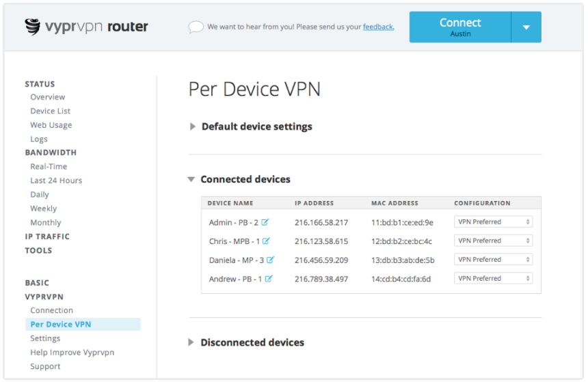Edit the Daniela - MP - 3 device name
This screenshot has height=382, width=588.
tap(270, 260)
